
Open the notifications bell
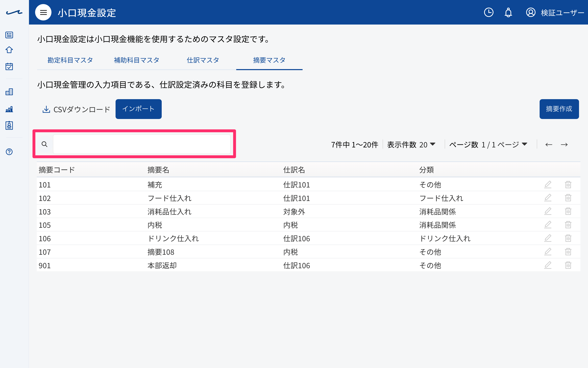coord(508,12)
